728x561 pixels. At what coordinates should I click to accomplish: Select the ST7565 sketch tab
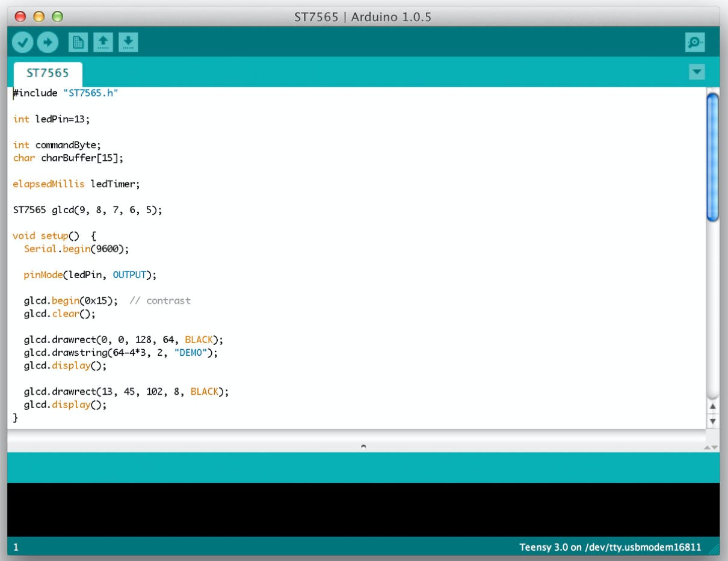click(48, 73)
